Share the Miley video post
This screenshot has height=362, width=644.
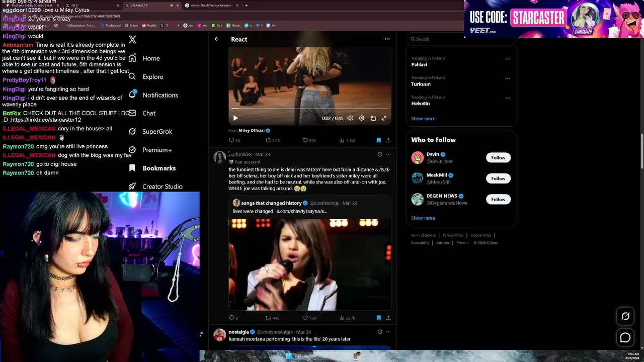pyautogui.click(x=388, y=140)
